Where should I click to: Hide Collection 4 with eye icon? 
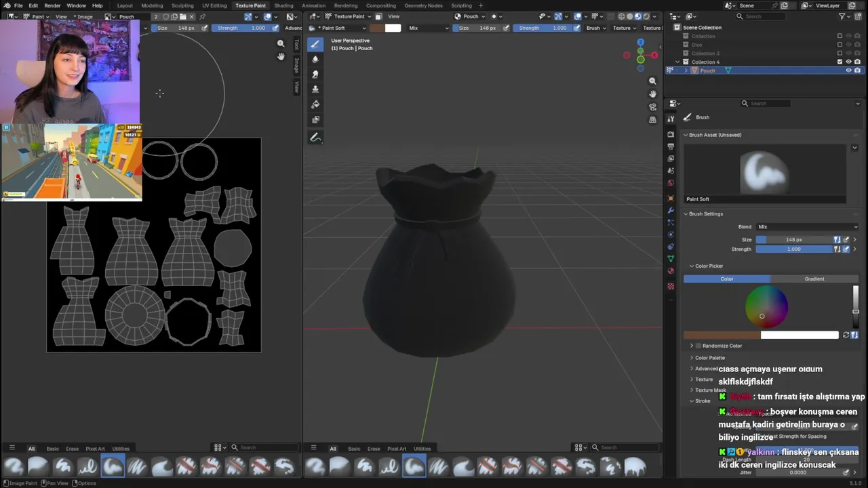point(848,62)
